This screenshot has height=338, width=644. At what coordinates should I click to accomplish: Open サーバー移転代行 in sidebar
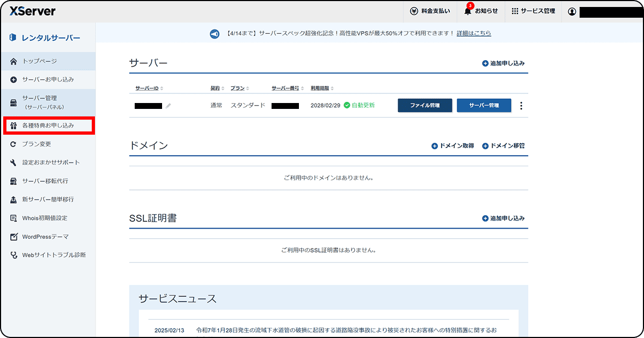(x=48, y=181)
